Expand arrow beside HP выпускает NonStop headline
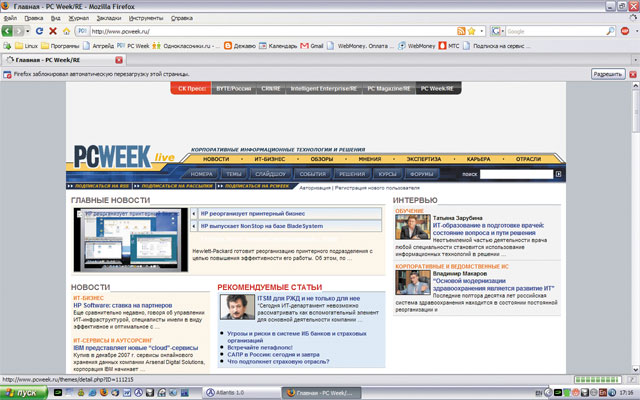The height and width of the screenshot is (400, 640). coord(194,226)
